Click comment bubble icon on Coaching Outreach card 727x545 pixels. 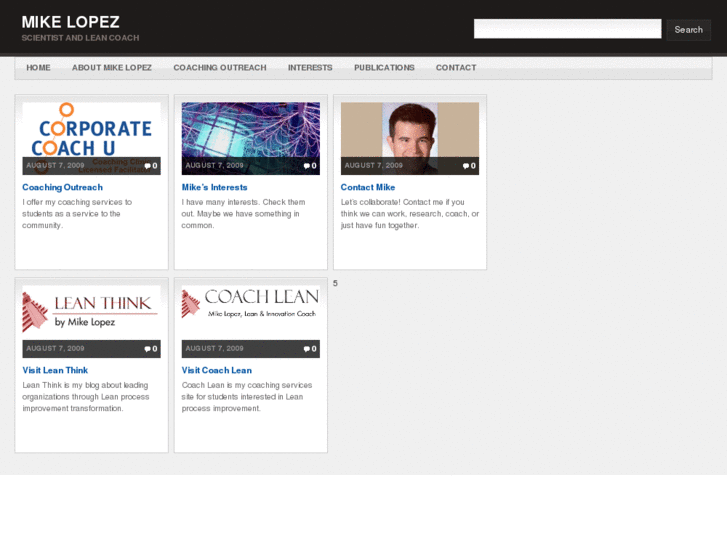[x=147, y=166]
